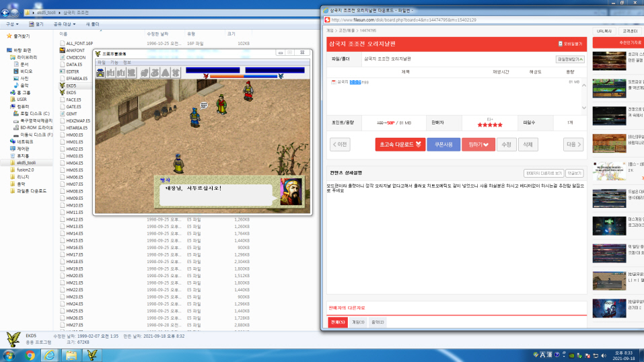Select the CMDICON file in Explorer
Image resolution: width=644 pixels, height=362 pixels.
tap(73, 57)
